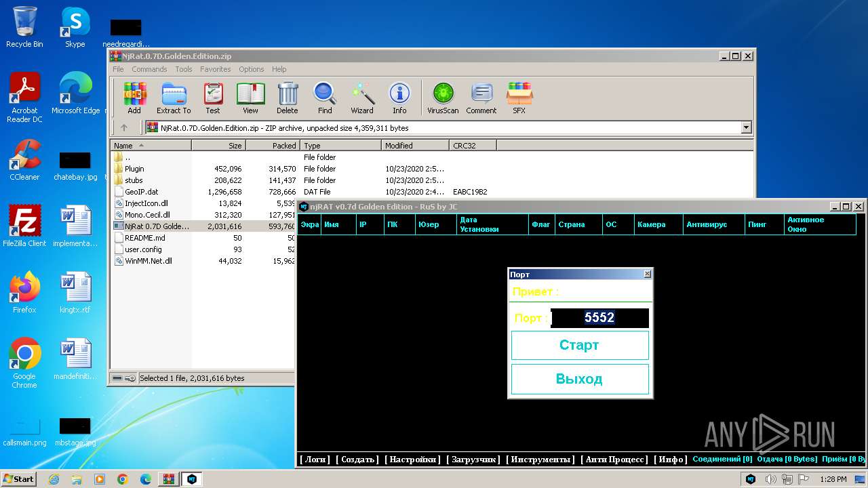868x488 pixels.
Task: Select GeoIP.dat file in archive
Action: [141, 192]
